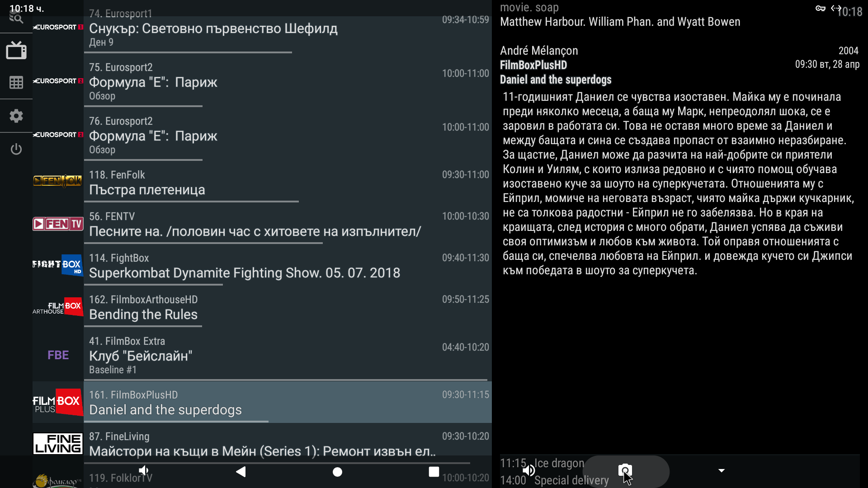The height and width of the screenshot is (488, 868).
Task: Lower volume with the left speaker icon
Action: click(x=144, y=470)
